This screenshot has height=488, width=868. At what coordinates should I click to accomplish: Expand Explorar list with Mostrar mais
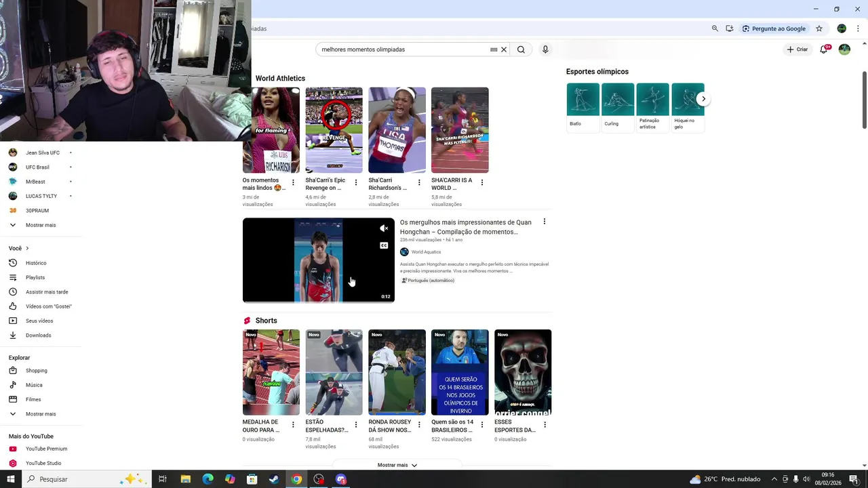tap(42, 413)
